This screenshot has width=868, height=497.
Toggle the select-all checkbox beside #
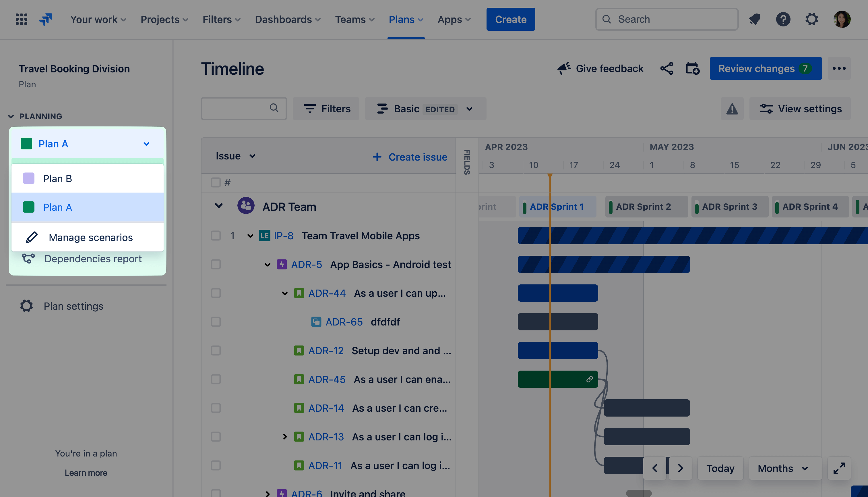216,183
